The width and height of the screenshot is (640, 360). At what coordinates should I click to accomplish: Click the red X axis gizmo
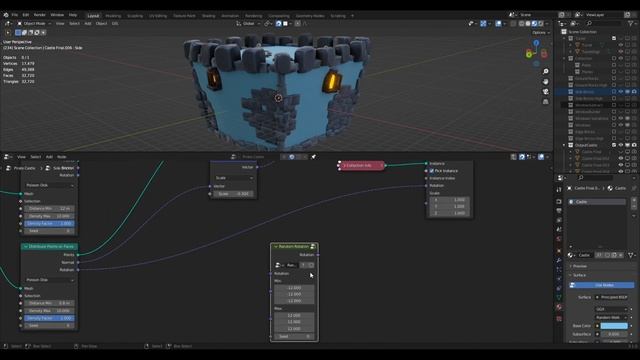(x=544, y=53)
